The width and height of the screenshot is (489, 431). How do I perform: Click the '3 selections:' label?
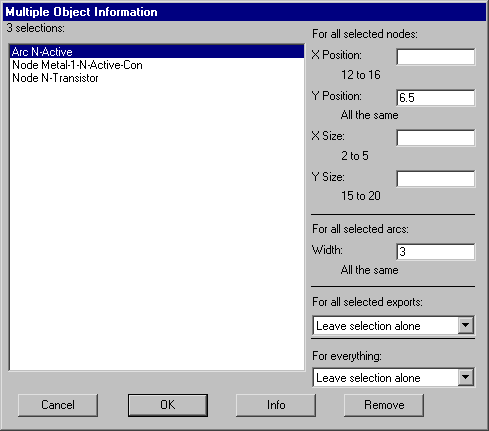[35, 28]
